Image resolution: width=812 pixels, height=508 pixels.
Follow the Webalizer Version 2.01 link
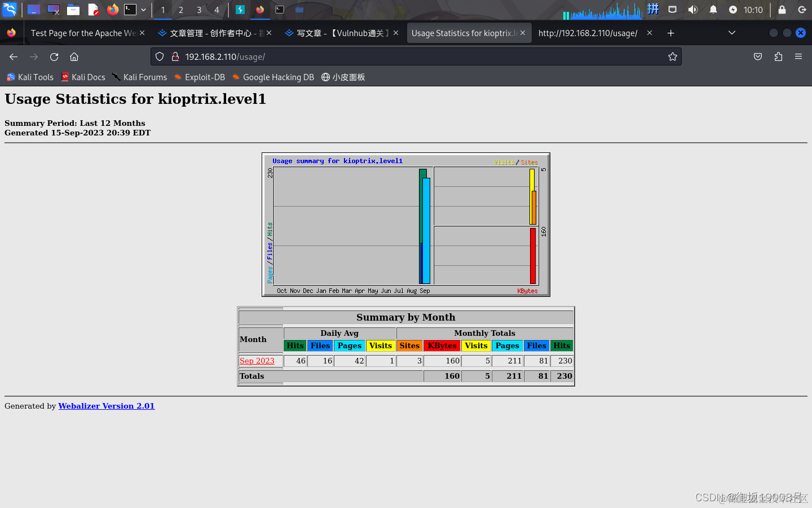[x=107, y=406]
